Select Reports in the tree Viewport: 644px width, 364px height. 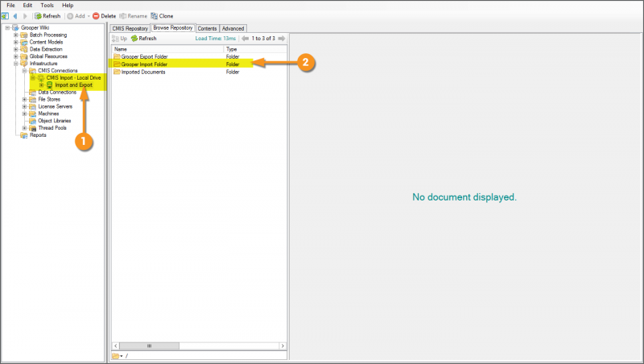click(38, 135)
